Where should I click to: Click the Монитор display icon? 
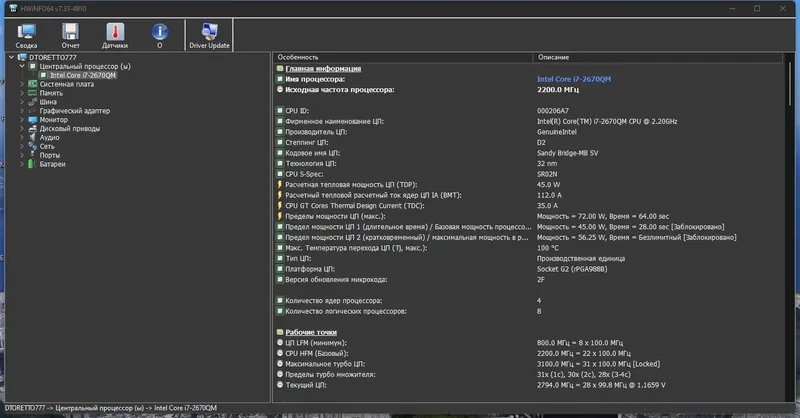coord(33,119)
